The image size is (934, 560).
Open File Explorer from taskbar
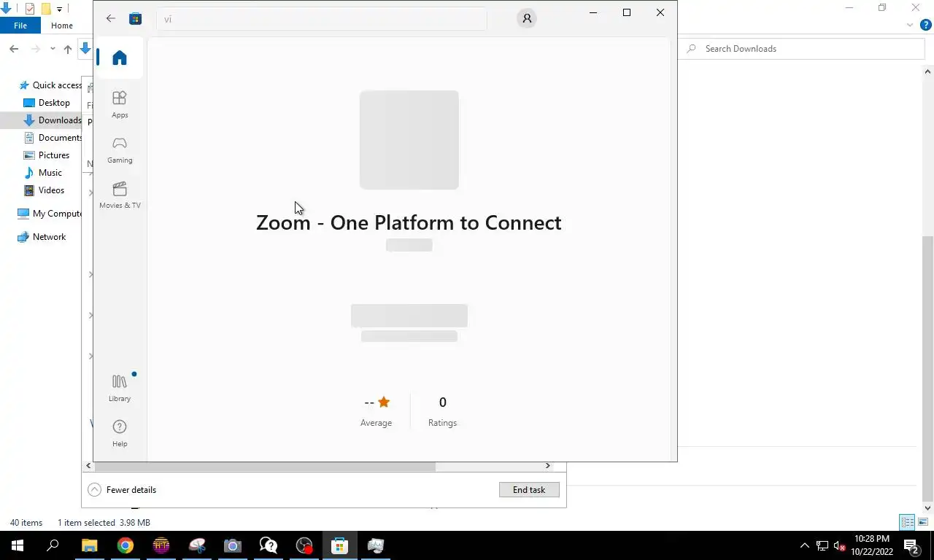click(89, 545)
